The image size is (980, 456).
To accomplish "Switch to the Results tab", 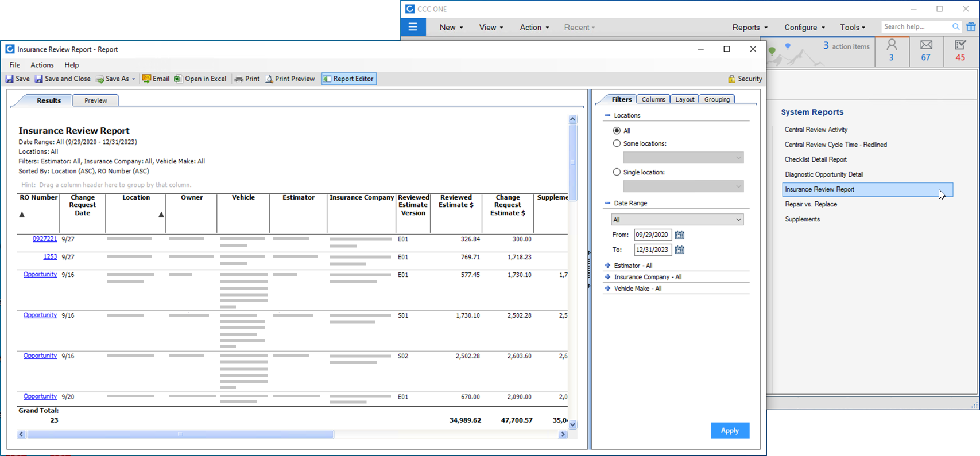I will point(49,100).
